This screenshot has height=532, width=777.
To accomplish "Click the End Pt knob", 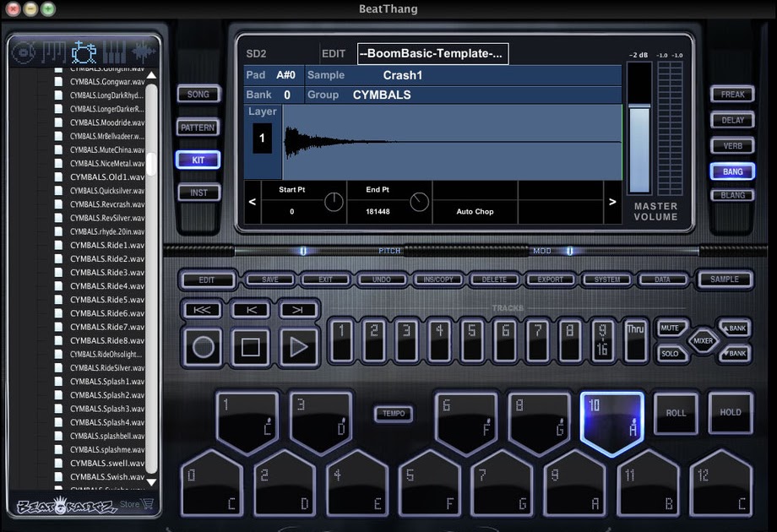I will (x=419, y=202).
